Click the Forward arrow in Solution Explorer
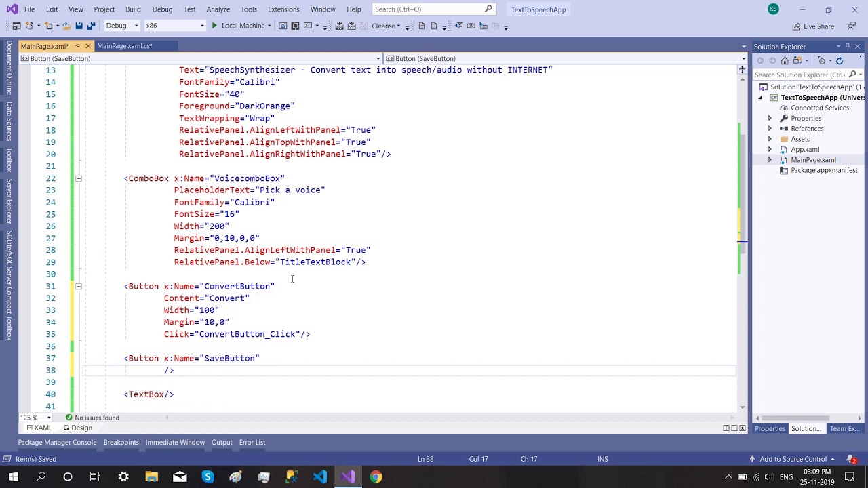 coord(772,61)
